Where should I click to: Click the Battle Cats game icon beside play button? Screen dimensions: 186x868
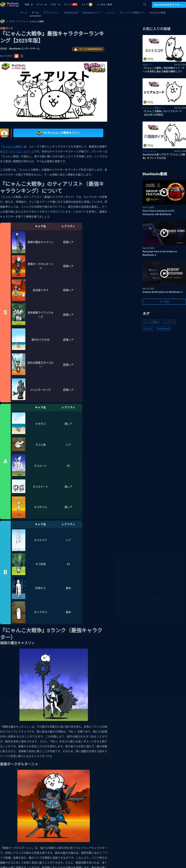pos(4,133)
